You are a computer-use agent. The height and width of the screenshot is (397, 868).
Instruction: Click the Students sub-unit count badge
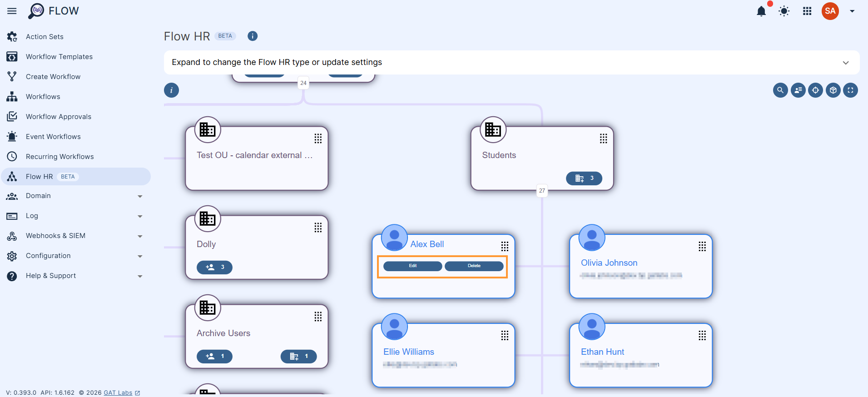584,178
